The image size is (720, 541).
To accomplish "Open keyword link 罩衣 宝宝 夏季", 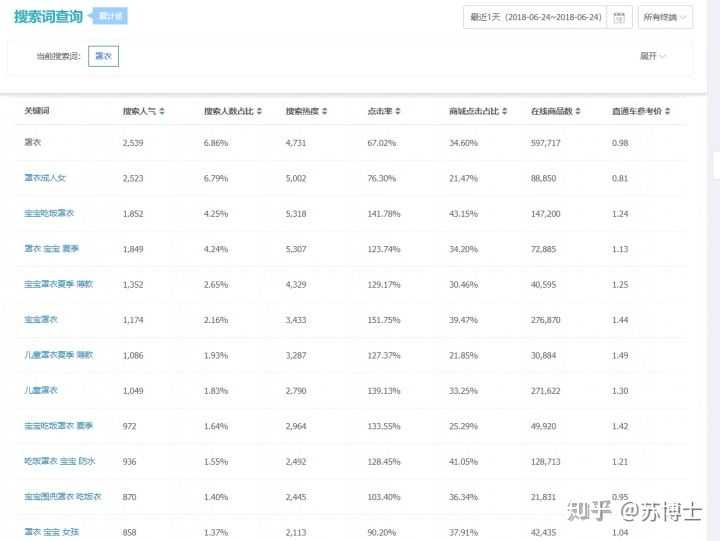I will coord(51,248).
